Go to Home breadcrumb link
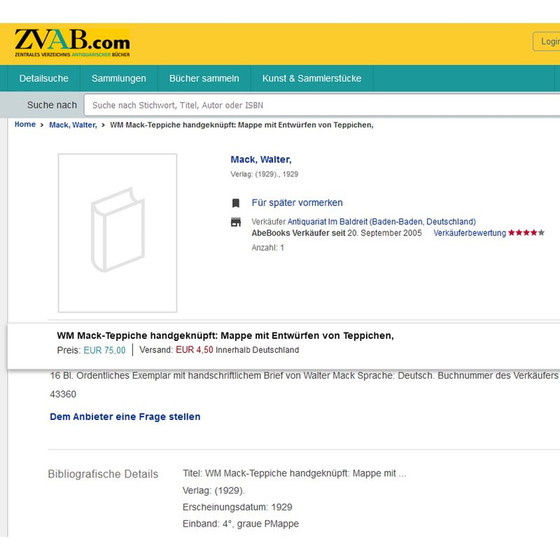The image size is (560, 560). point(25,124)
